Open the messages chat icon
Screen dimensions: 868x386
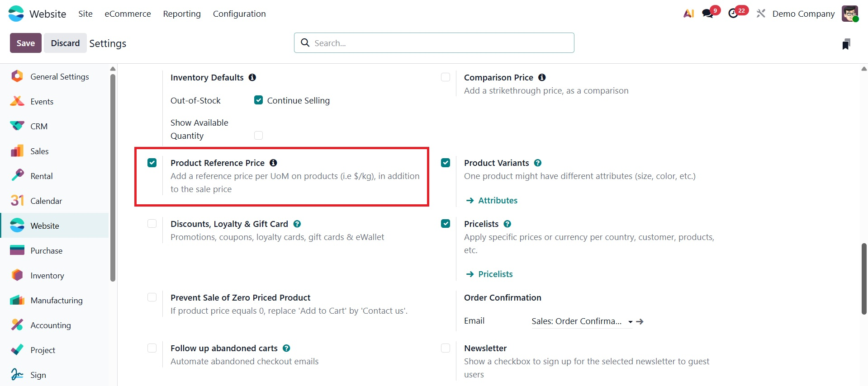coord(708,14)
